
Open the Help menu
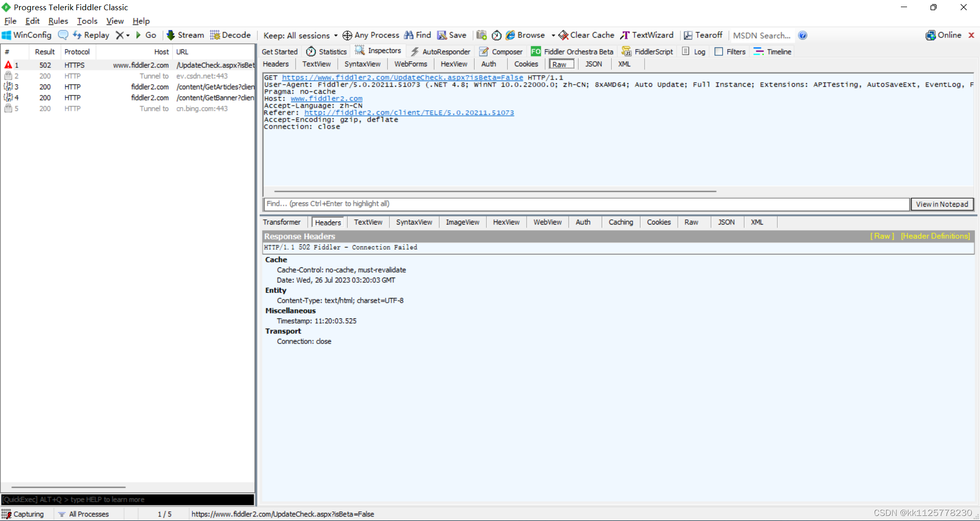coord(141,21)
